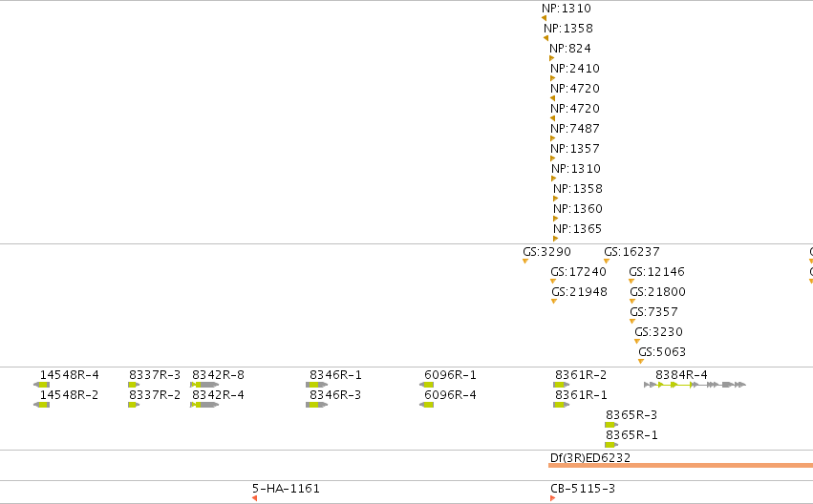Click the GS:16237 feature label
Viewport: 813px width, 504px height.
coord(631,252)
